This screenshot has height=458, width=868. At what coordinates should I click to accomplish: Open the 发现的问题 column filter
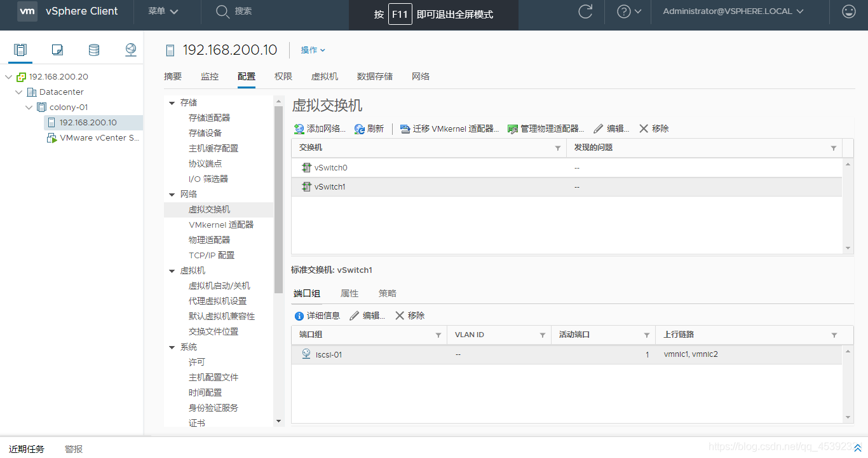coord(834,148)
